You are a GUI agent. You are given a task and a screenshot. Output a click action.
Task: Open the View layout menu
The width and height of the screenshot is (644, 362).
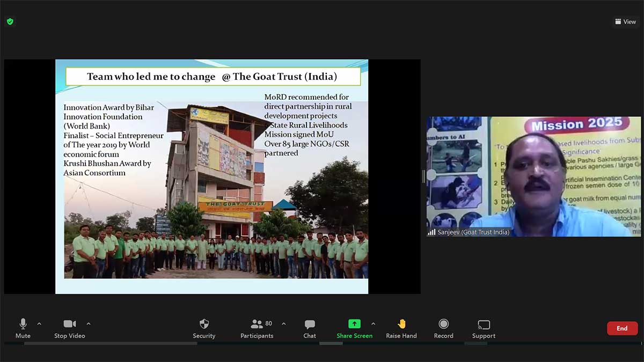626,21
